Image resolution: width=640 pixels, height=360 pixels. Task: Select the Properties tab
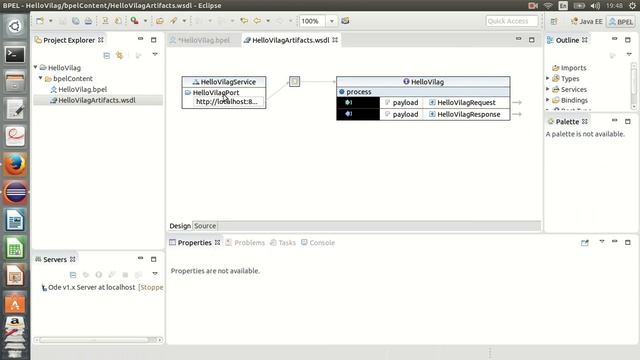(194, 242)
